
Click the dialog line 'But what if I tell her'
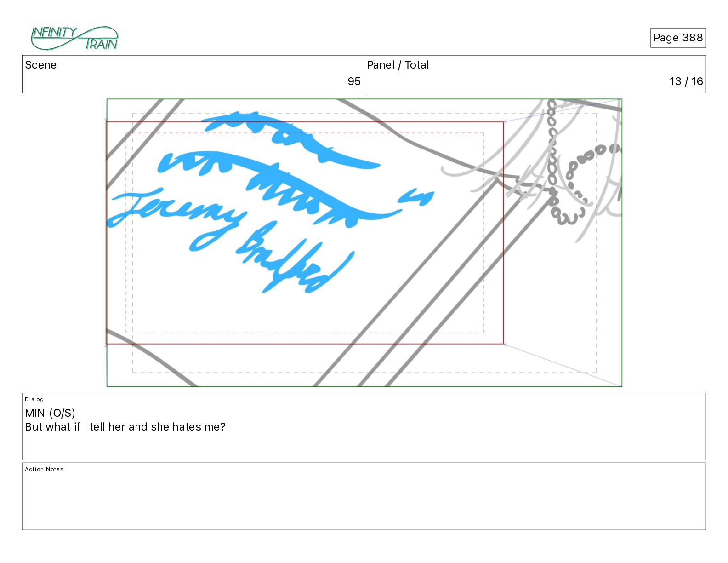pyautogui.click(x=125, y=427)
